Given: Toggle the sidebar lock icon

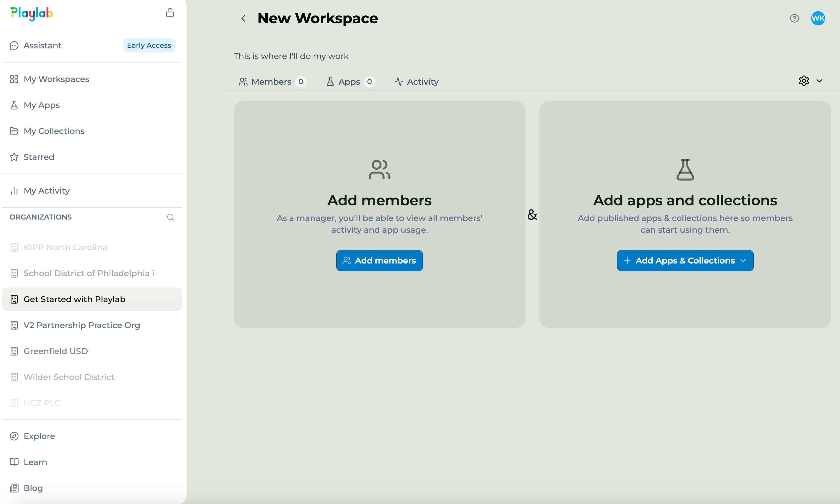Looking at the screenshot, I should pyautogui.click(x=170, y=13).
